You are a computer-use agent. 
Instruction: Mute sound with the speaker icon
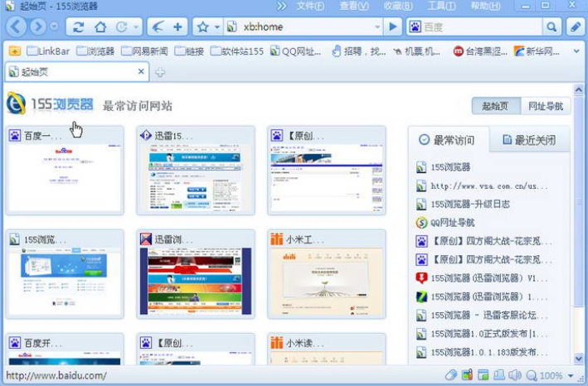click(x=515, y=374)
